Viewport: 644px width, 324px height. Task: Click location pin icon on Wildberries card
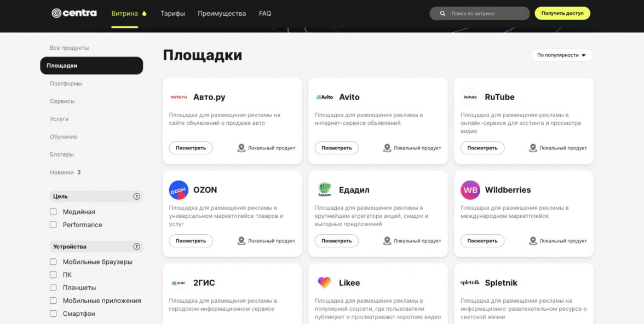click(533, 241)
